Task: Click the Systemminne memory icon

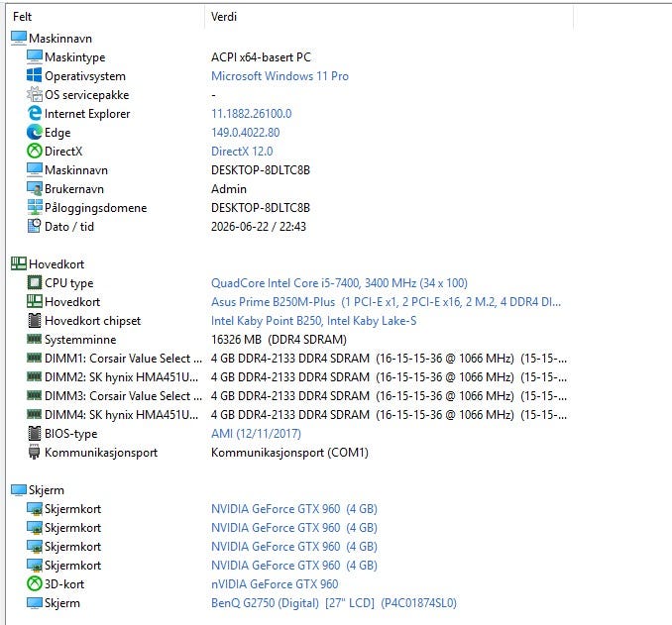Action: [x=35, y=339]
